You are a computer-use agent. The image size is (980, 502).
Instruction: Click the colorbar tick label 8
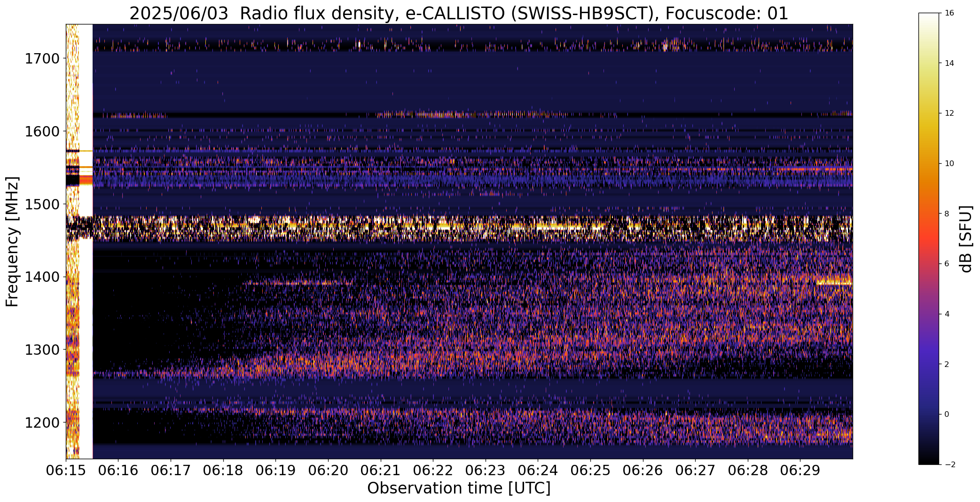click(x=947, y=214)
